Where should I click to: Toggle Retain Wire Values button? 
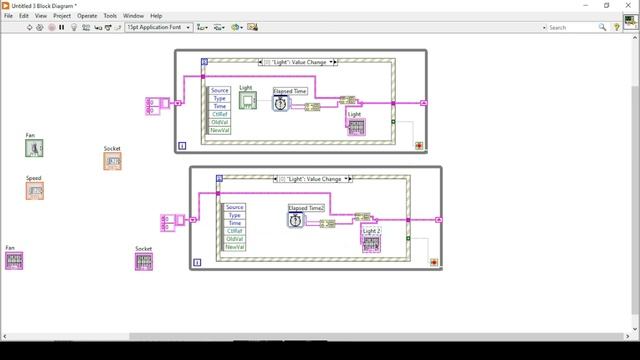click(86, 27)
